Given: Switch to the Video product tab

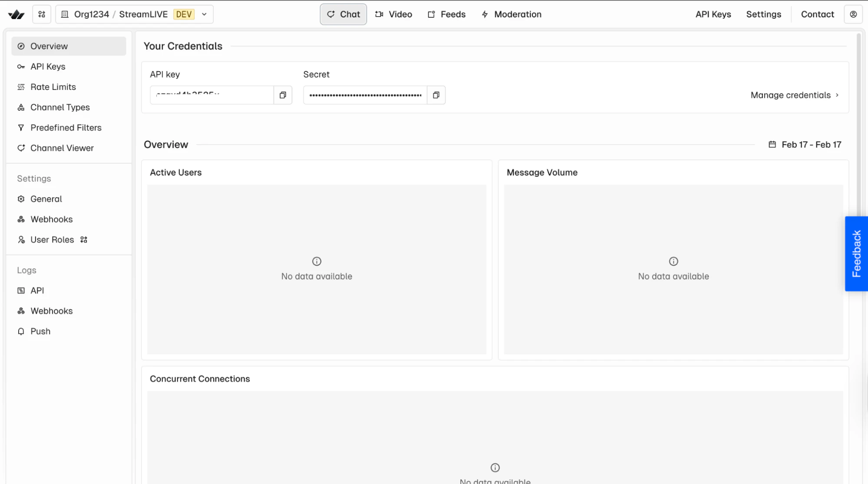Looking at the screenshot, I should [x=393, y=14].
